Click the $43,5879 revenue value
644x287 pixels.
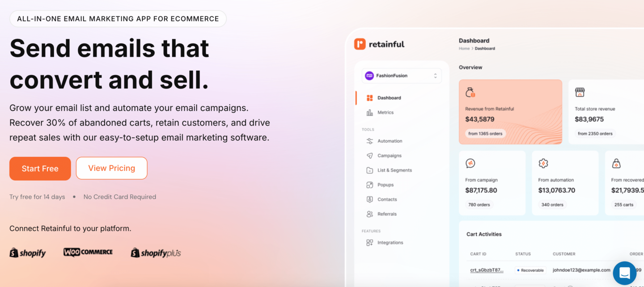click(480, 119)
